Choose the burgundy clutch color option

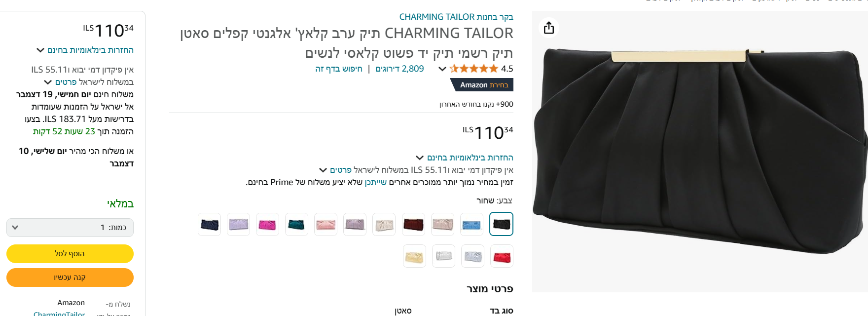click(413, 225)
